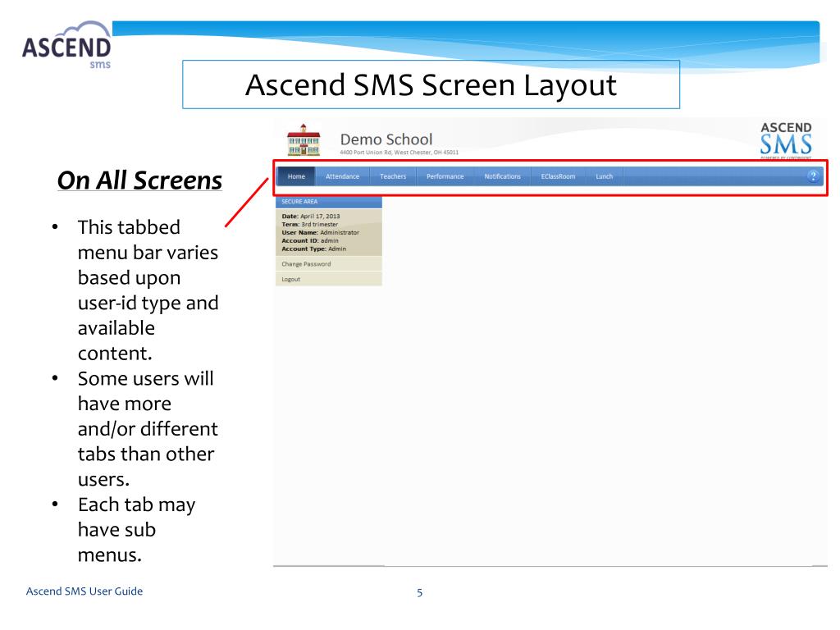Click the Ascend sms cloud logo on slide
840x630 pixels.
pos(67,45)
